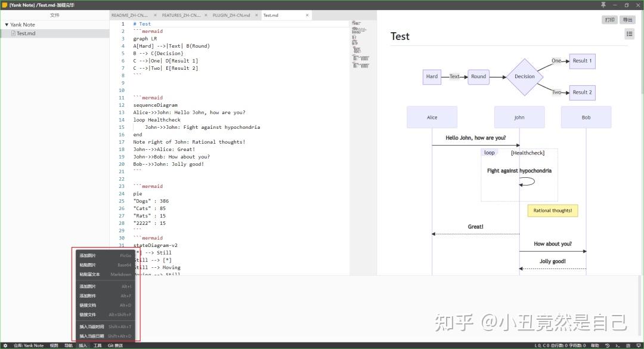
Task: Choose 链接文件 Alt+Shift+F menu entry
Action: coord(105,315)
